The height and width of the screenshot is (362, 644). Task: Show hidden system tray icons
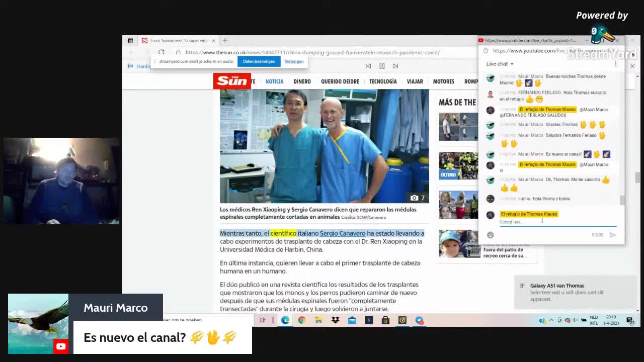pyautogui.click(x=551, y=320)
